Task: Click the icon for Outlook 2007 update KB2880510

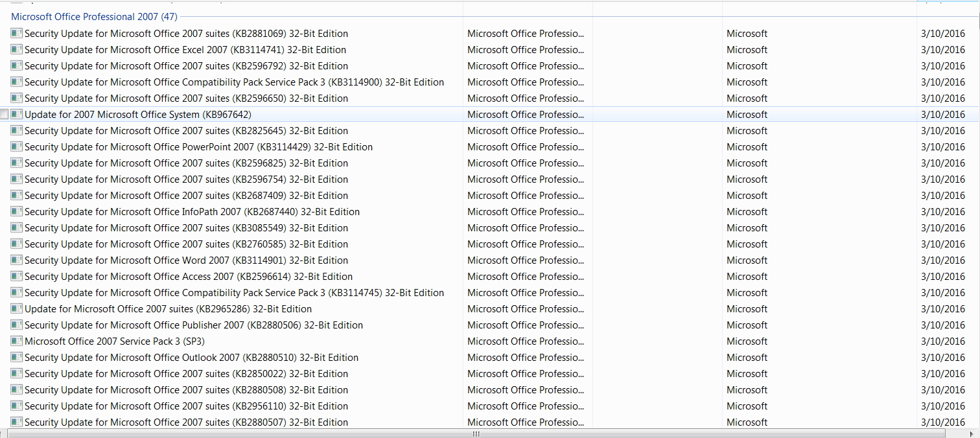Action: pos(17,357)
